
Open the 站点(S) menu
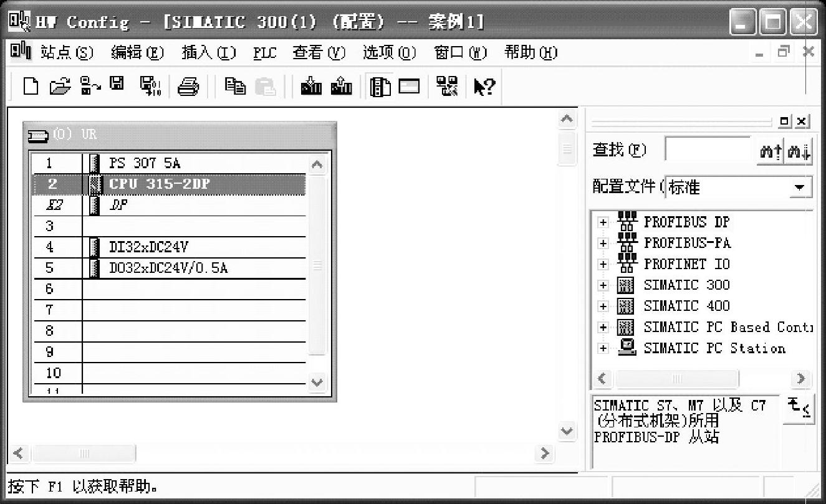[x=67, y=53]
